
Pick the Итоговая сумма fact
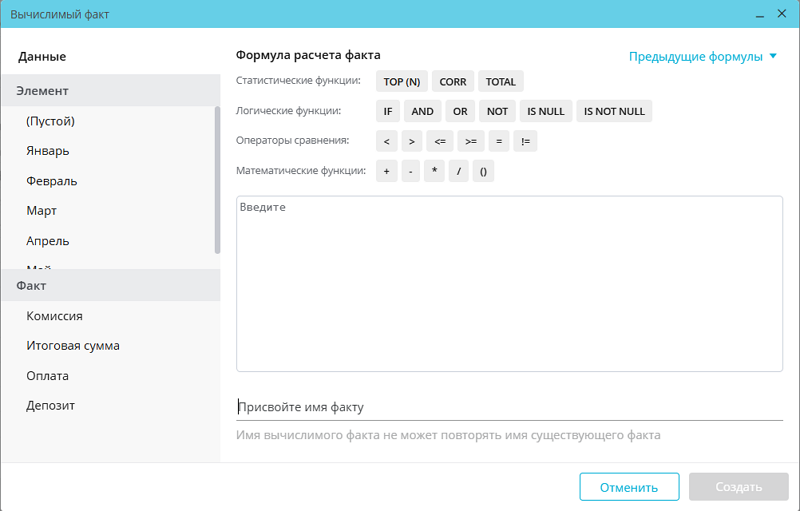[73, 346]
